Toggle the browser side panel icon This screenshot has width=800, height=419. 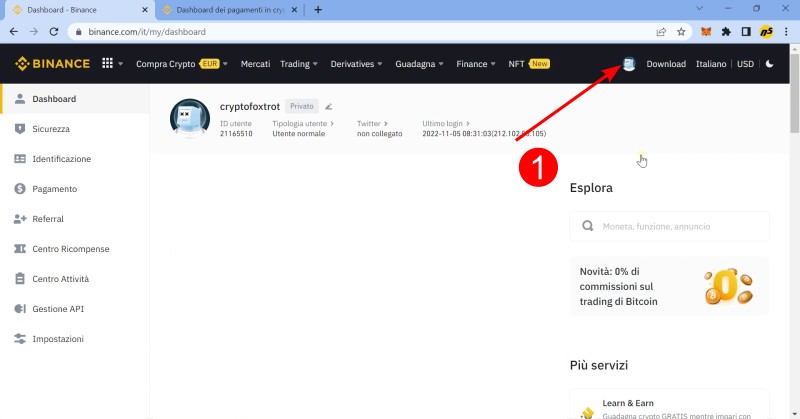click(x=746, y=32)
